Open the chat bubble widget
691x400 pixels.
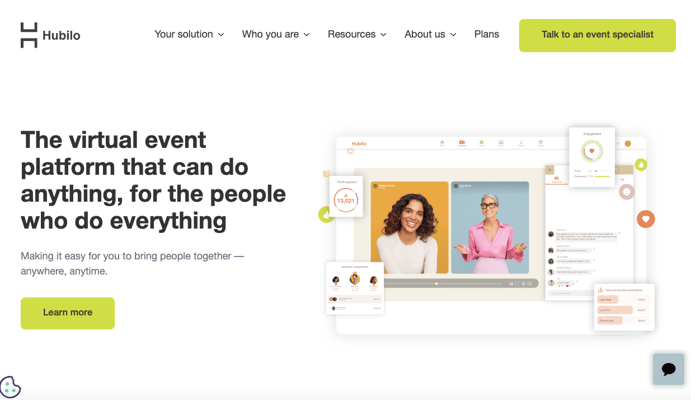(669, 369)
